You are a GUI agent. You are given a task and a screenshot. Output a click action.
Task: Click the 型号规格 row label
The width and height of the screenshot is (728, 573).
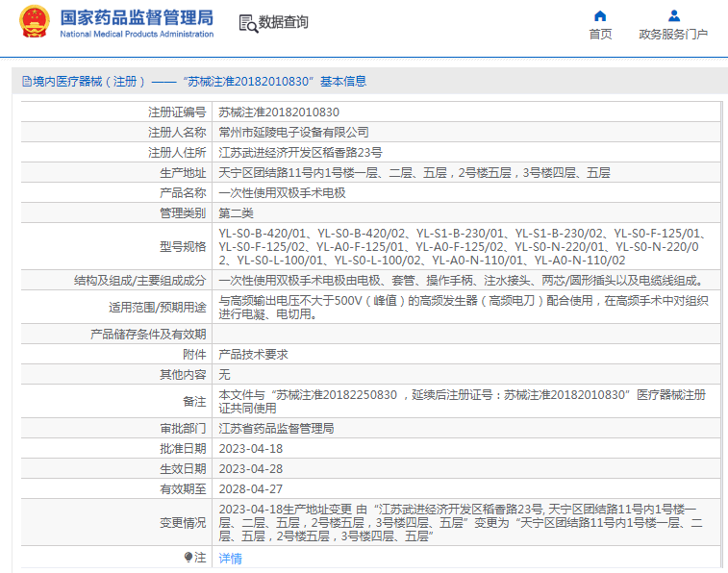[183, 246]
